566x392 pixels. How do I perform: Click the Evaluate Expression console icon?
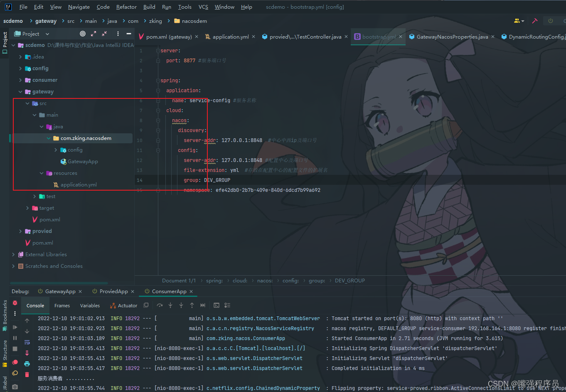pos(217,305)
